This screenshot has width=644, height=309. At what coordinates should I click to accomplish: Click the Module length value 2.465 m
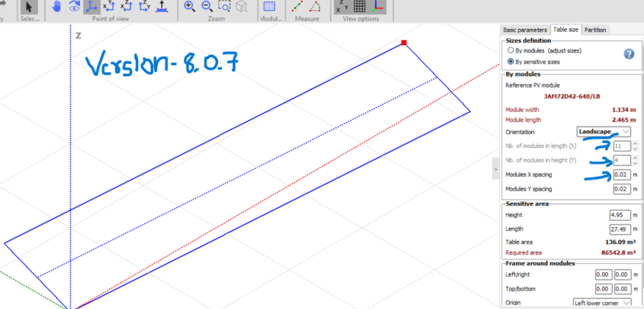pyautogui.click(x=624, y=120)
